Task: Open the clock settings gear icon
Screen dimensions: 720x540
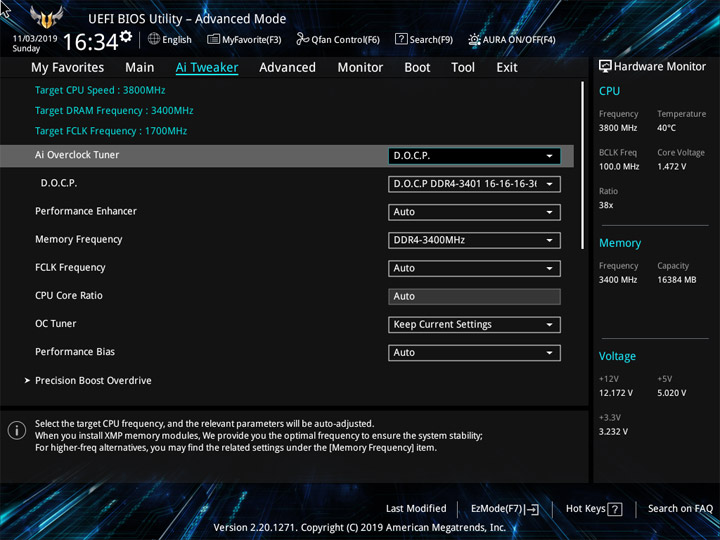Action: [126, 36]
